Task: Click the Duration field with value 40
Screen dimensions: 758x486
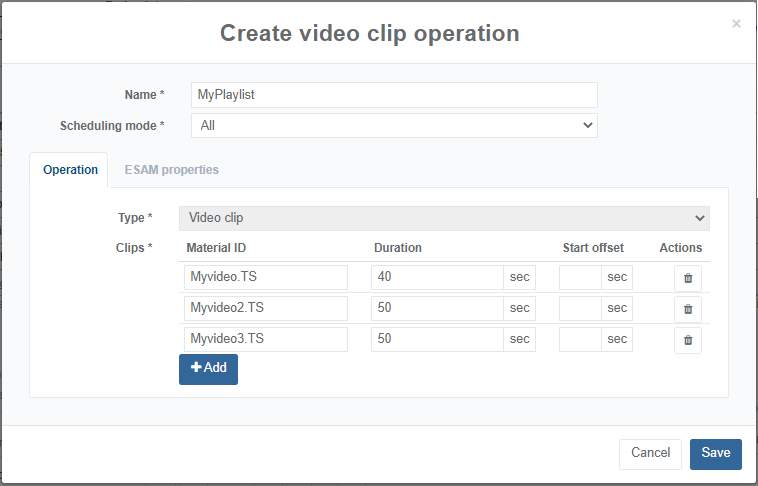Action: [x=437, y=278]
